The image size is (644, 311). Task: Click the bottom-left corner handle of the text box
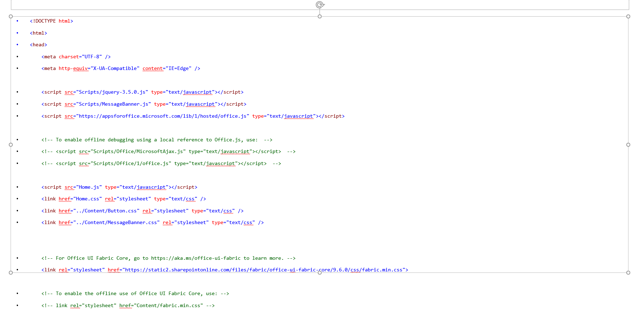(x=11, y=272)
